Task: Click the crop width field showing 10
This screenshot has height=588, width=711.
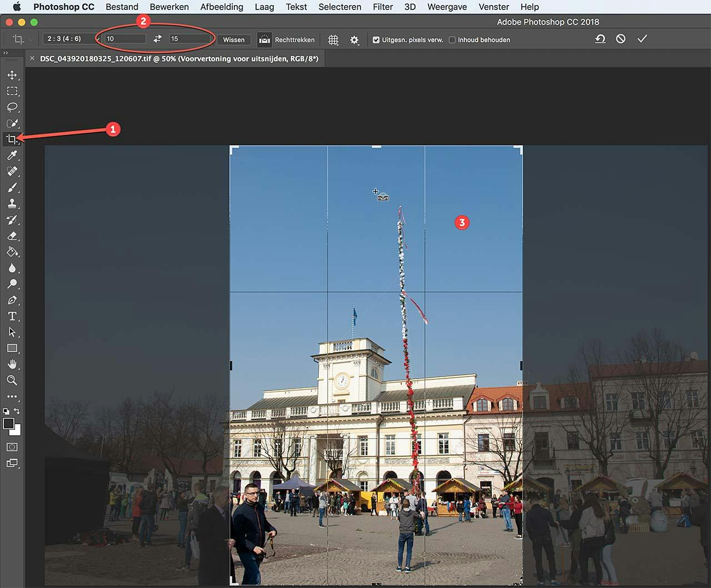Action: pyautogui.click(x=126, y=39)
